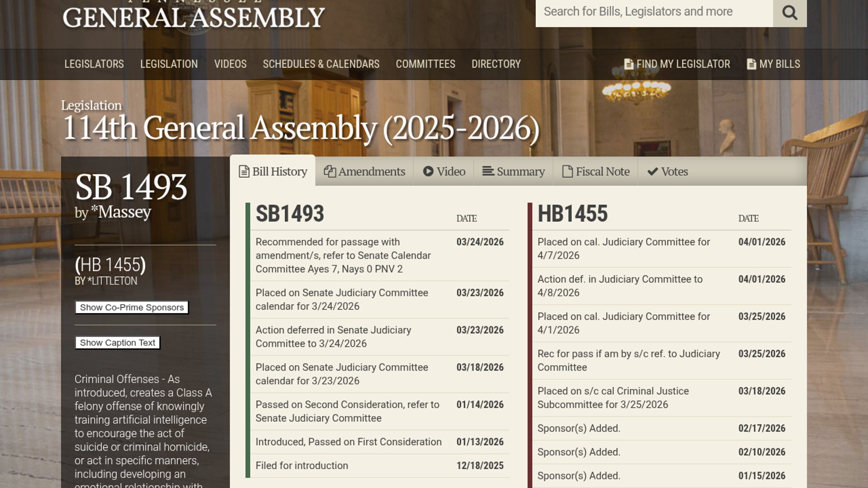
Task: Go to Committees in navigation
Action: pos(425,64)
